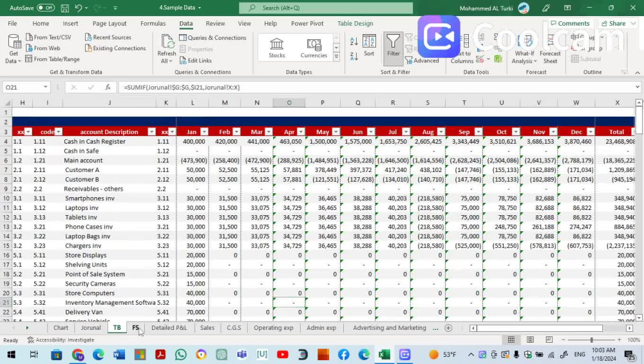
Task: Click zoom in plus button
Action: coord(620,340)
